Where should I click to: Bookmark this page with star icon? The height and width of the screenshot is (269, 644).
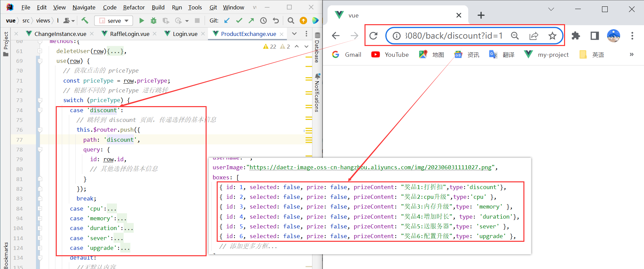click(x=552, y=36)
